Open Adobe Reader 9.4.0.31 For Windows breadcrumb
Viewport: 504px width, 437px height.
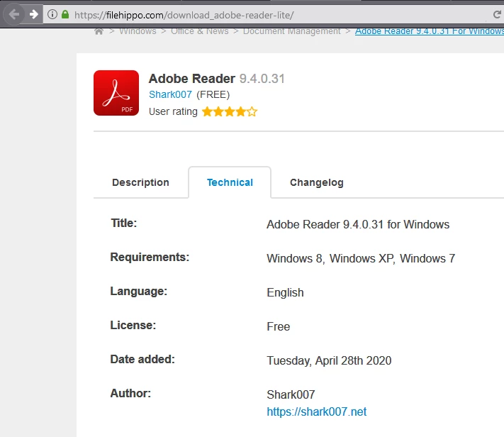pyautogui.click(x=430, y=31)
